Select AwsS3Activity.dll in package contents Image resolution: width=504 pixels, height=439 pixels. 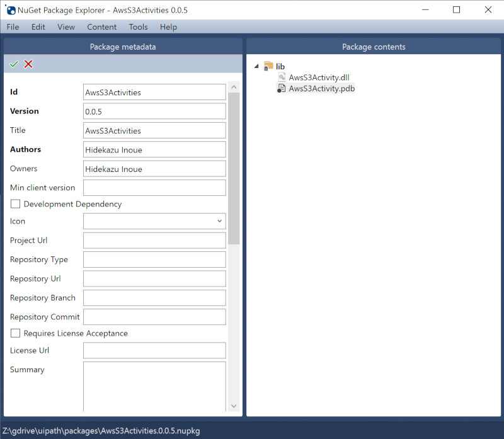coord(319,77)
